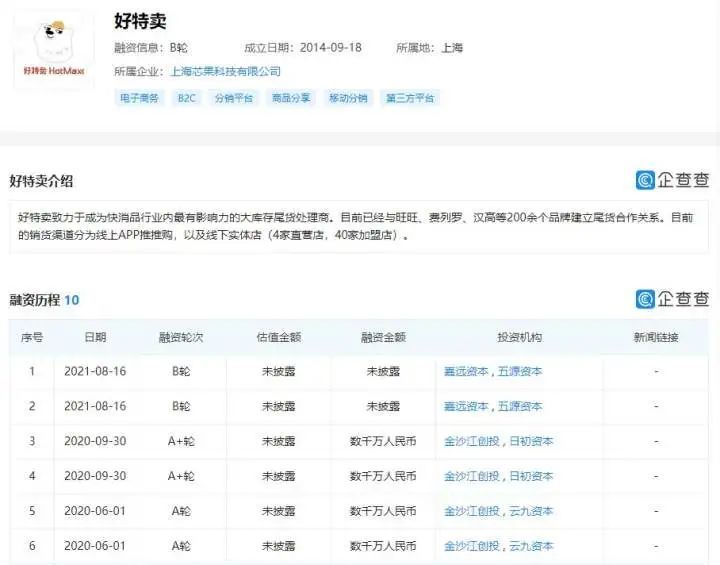Click the A轮 round cell in row 5
This screenshot has height=565, width=720.
click(x=181, y=511)
